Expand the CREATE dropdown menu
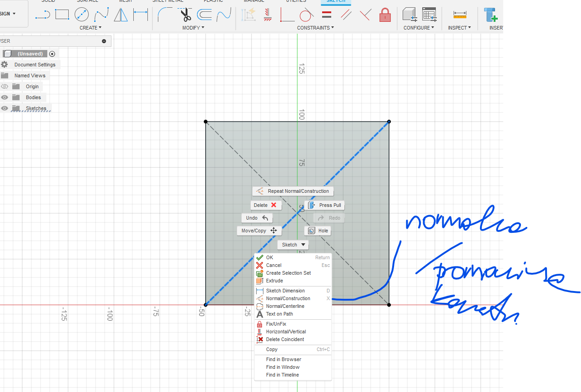 (91, 28)
